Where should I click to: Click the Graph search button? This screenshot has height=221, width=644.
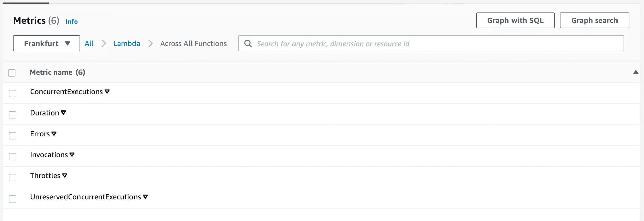pos(594,20)
